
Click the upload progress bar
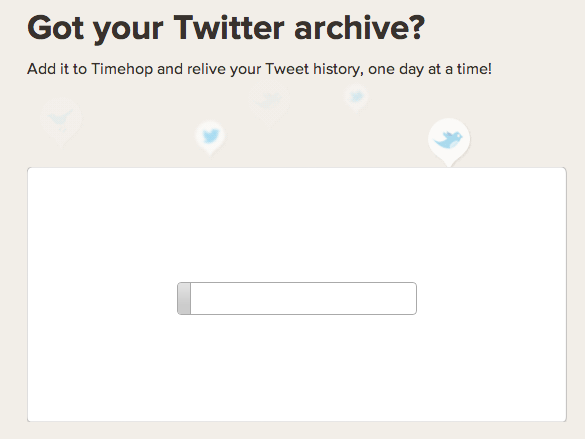[297, 298]
